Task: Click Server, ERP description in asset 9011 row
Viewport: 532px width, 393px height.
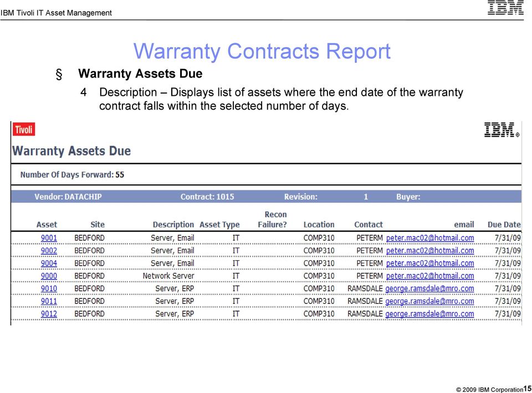Action: pyautogui.click(x=175, y=301)
